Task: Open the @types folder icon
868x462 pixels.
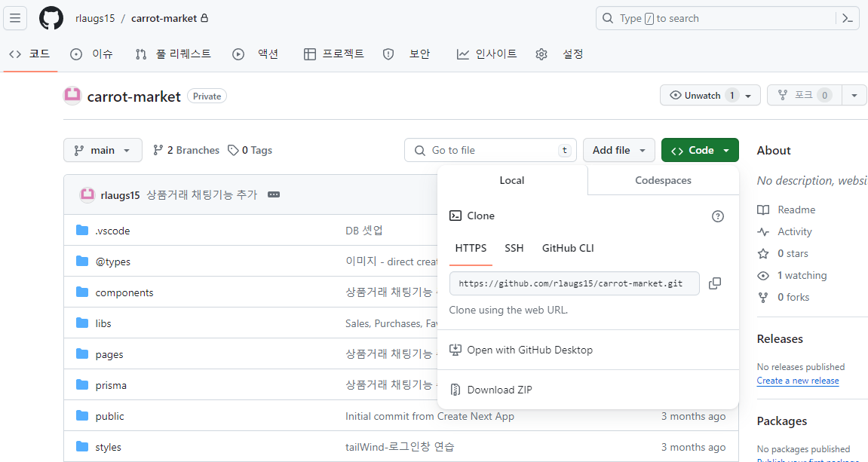Action: coord(82,262)
